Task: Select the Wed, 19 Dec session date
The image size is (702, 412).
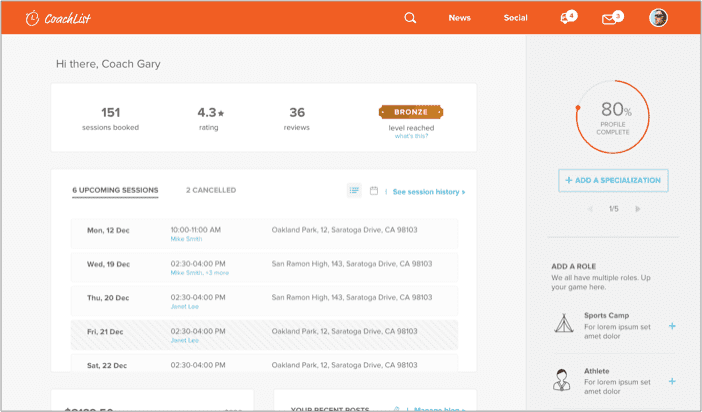Action: [x=108, y=264]
